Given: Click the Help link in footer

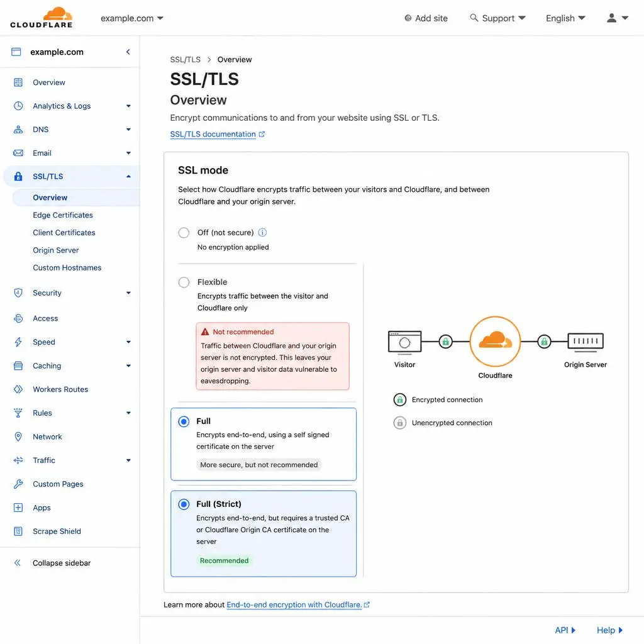Looking at the screenshot, I should tap(609, 630).
